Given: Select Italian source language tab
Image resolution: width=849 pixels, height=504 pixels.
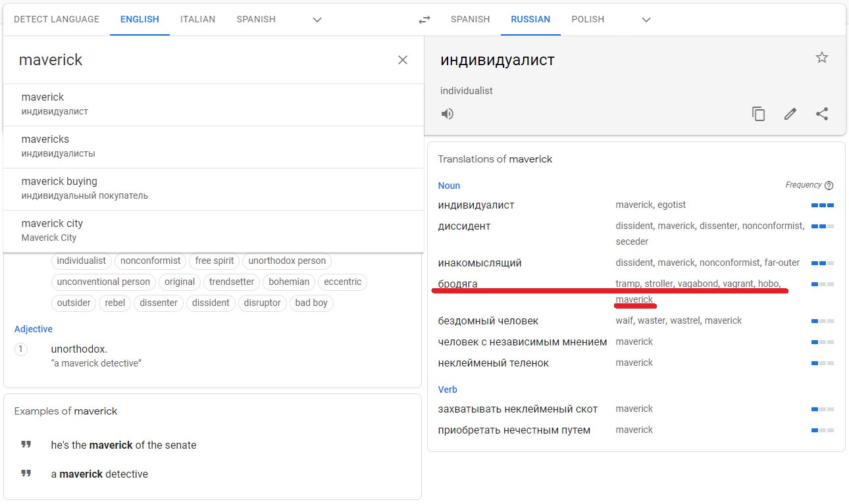Looking at the screenshot, I should point(198,19).
